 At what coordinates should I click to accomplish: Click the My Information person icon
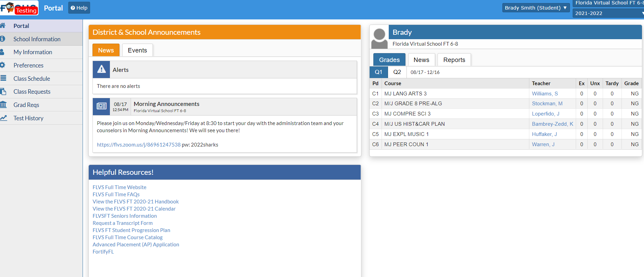[x=2, y=52]
